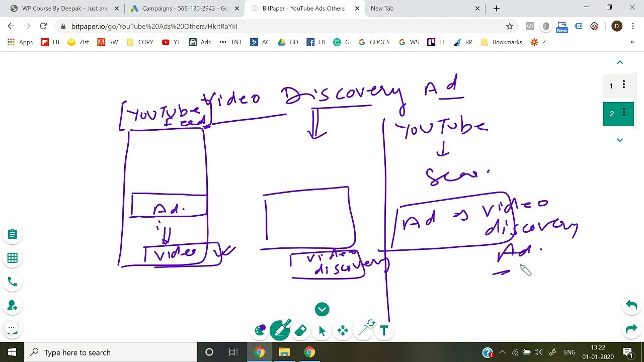Bookmark this page with the star
644x362 pixels.
point(509,26)
